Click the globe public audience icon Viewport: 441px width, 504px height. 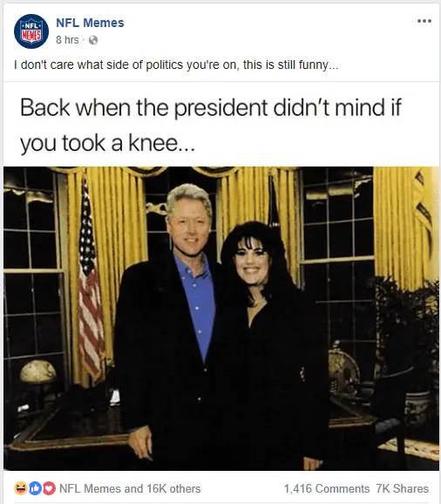click(93, 40)
